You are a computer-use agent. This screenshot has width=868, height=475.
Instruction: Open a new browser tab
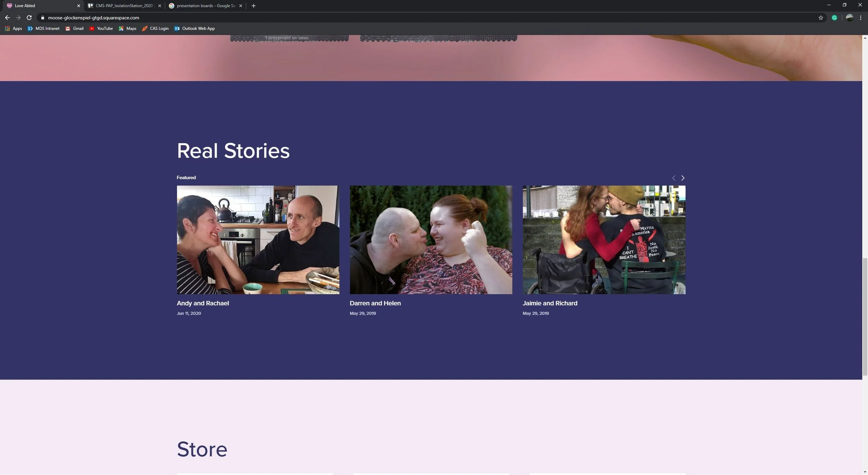253,6
